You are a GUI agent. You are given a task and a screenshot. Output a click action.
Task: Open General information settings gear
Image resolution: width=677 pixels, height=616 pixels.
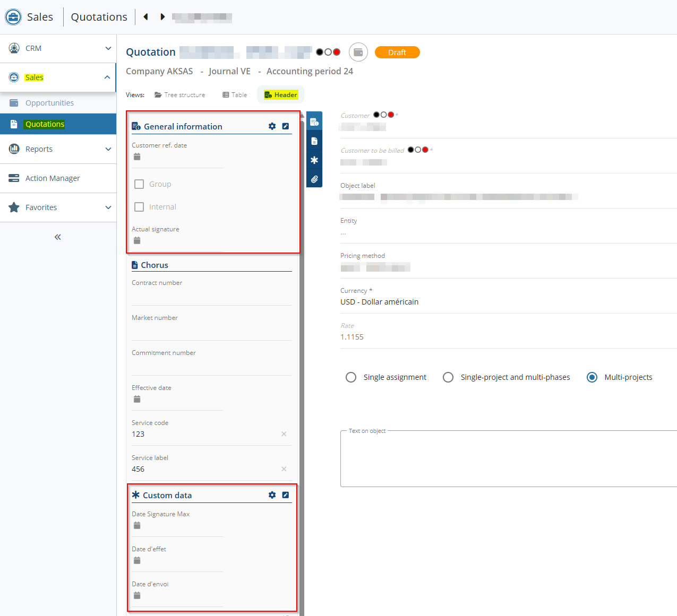coord(272,126)
